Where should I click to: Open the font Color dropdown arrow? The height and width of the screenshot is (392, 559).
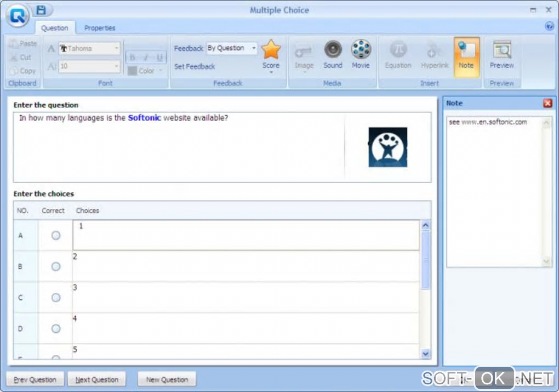tap(161, 71)
